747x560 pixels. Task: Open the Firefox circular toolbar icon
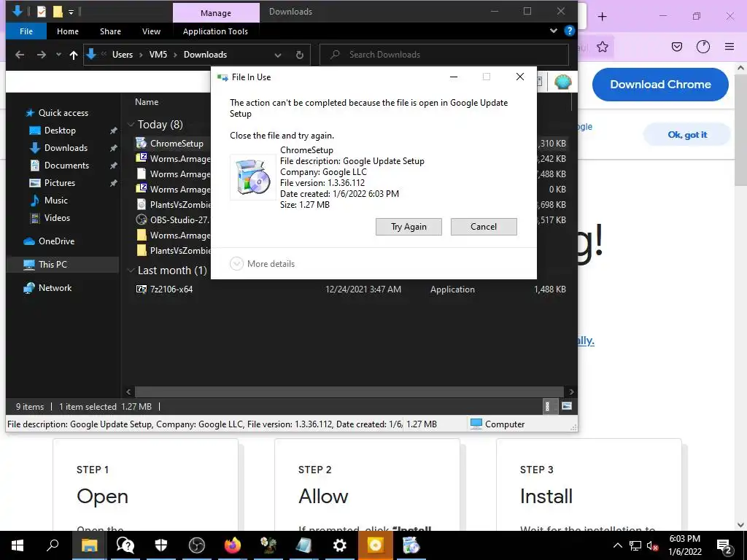[x=703, y=47]
